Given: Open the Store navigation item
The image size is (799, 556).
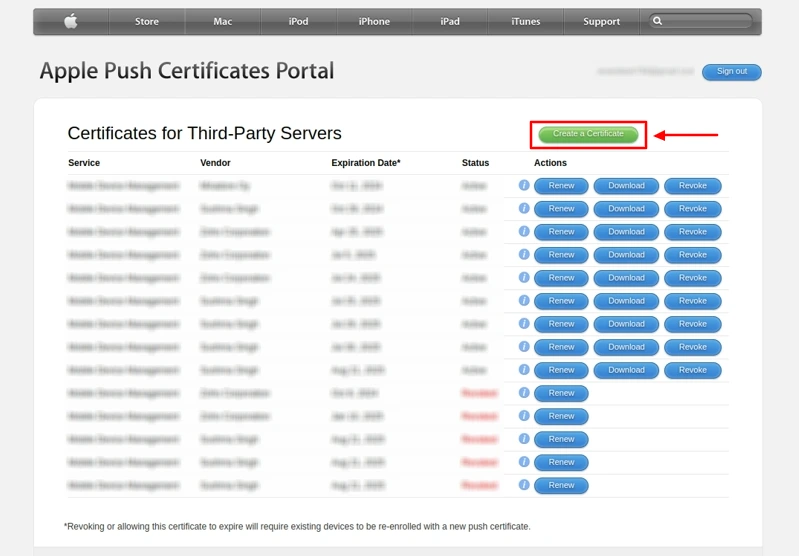Looking at the screenshot, I should pos(147,21).
